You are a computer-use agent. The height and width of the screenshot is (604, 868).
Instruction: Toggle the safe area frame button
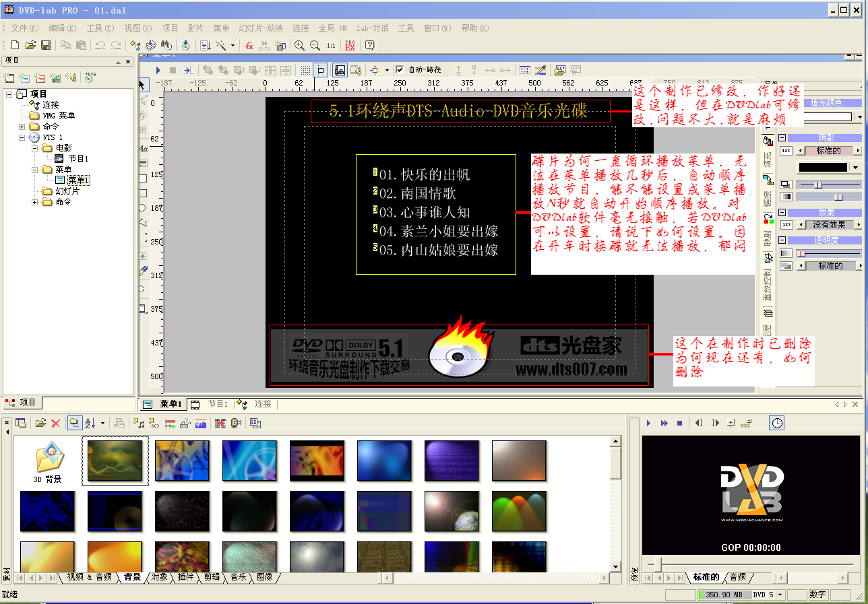(x=321, y=69)
